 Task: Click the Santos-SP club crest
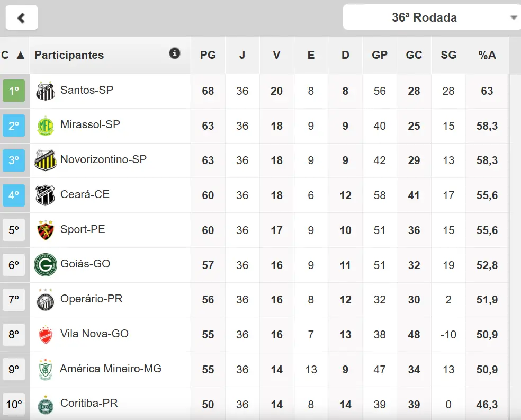(x=46, y=91)
